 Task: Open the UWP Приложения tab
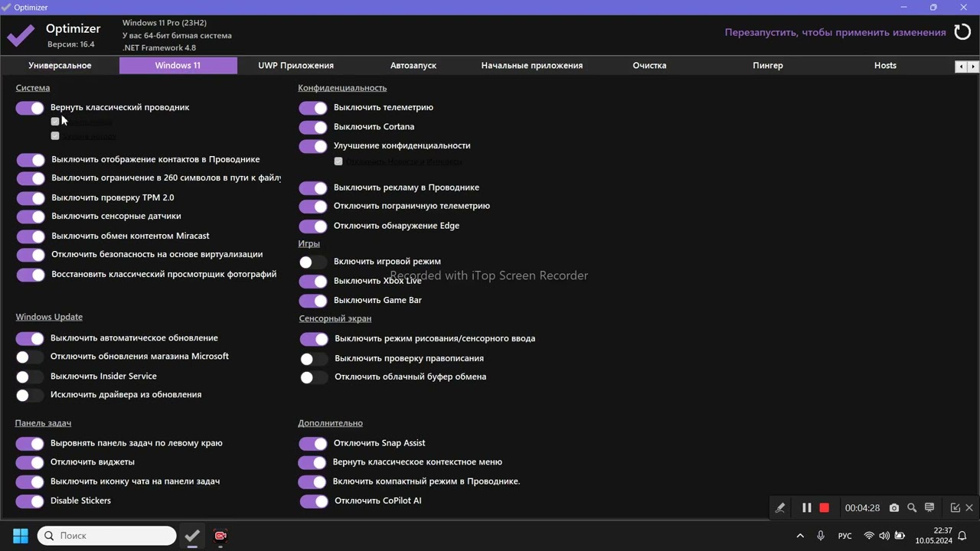[296, 66]
